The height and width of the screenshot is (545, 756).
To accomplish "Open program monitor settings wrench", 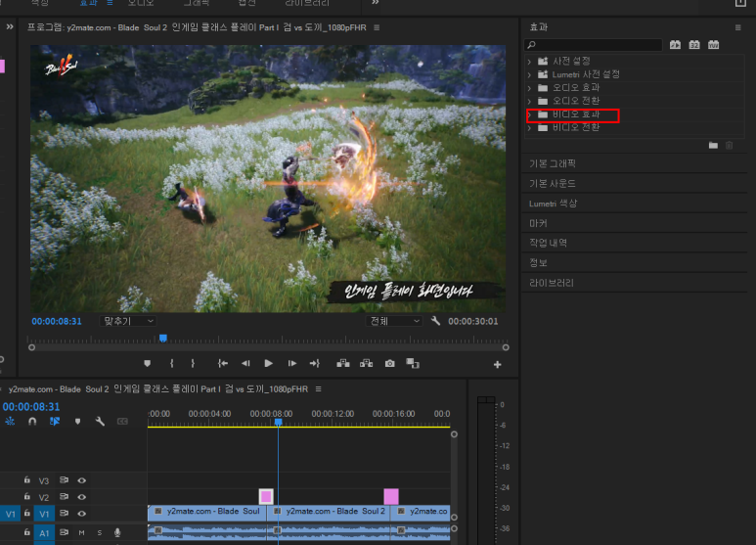I will tap(435, 321).
